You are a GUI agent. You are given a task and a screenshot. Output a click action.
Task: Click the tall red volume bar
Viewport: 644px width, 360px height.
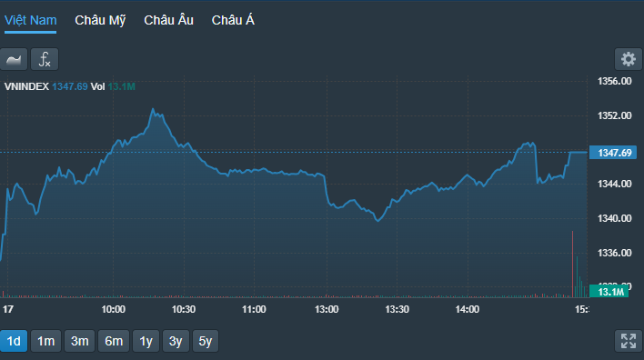tap(572, 264)
